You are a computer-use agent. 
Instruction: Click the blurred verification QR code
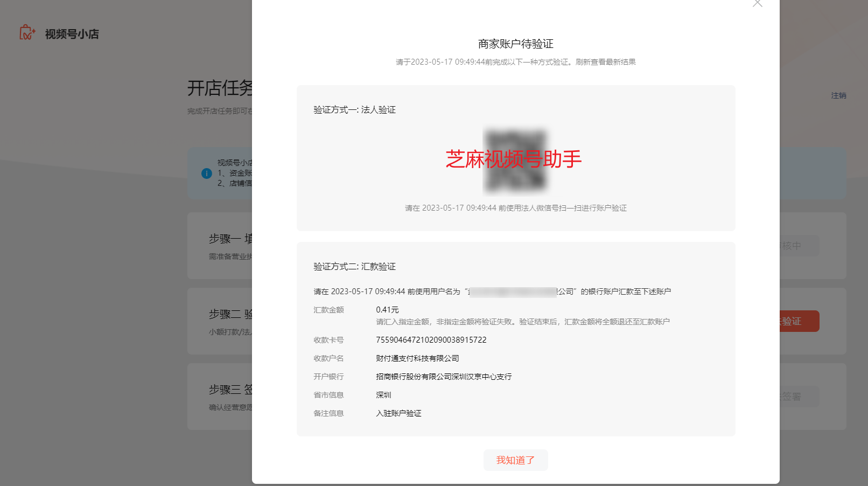515,160
